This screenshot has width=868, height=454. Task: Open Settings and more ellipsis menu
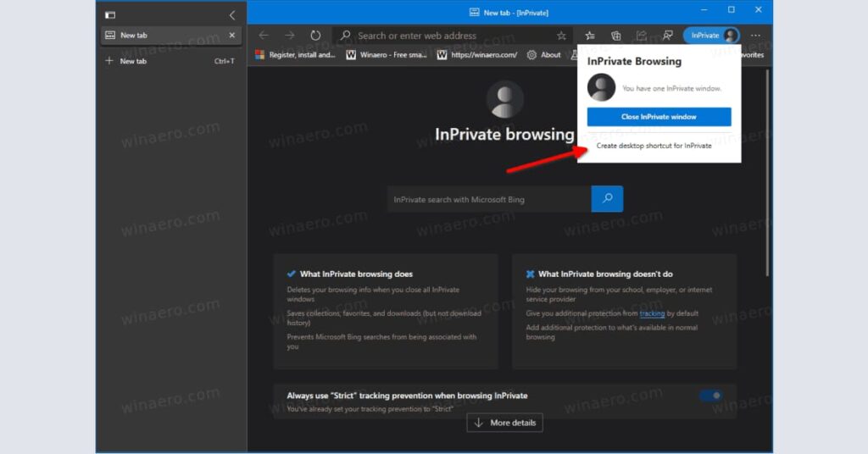tap(755, 36)
